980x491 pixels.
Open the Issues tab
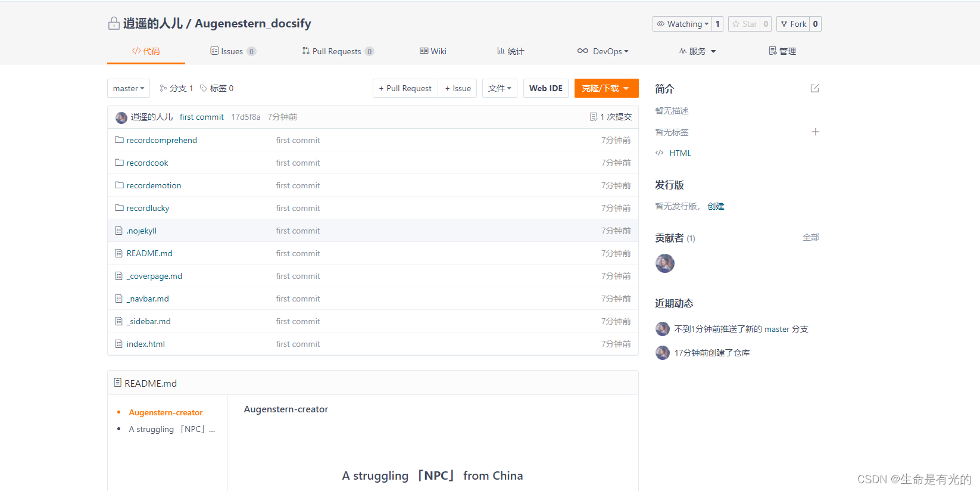click(233, 51)
